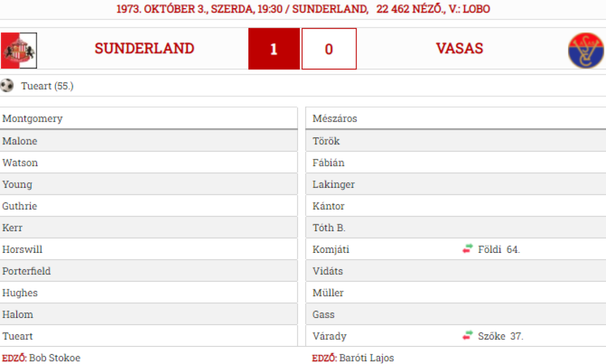The height and width of the screenshot is (364, 606).
Task: Select Mészáros in Vasas lineup
Action: pyautogui.click(x=334, y=119)
